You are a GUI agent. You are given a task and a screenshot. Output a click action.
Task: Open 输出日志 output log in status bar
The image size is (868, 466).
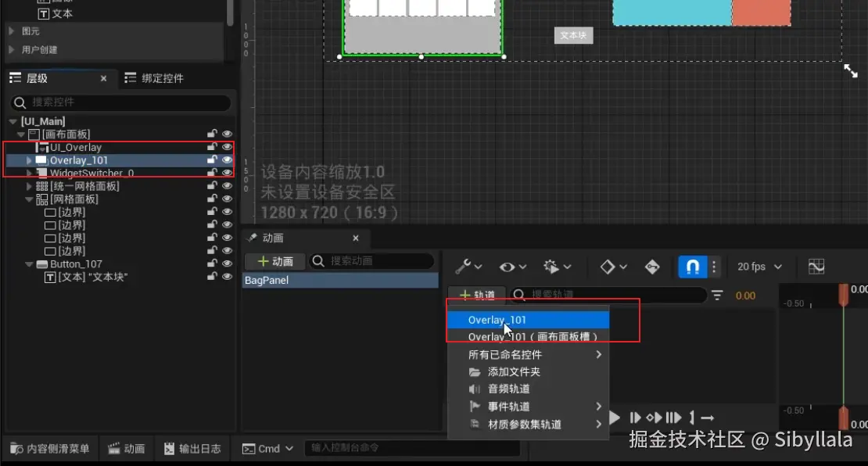192,448
